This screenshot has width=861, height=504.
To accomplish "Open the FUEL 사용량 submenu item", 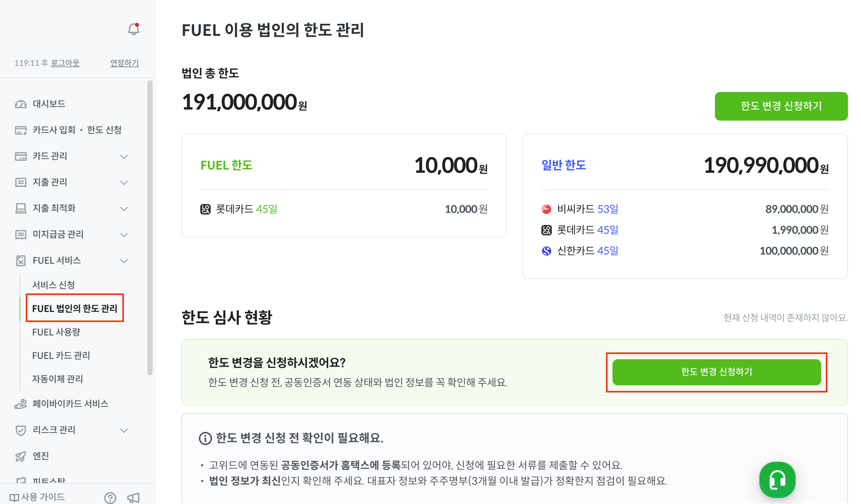I will coord(56,332).
